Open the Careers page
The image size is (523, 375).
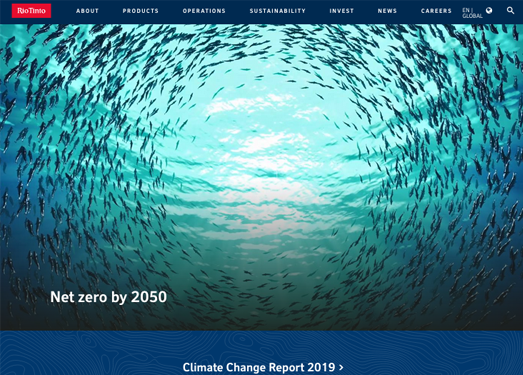(436, 11)
